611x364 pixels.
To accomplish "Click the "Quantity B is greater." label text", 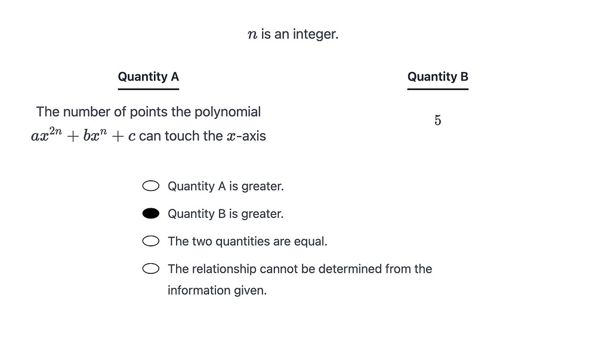I will coord(226,214).
